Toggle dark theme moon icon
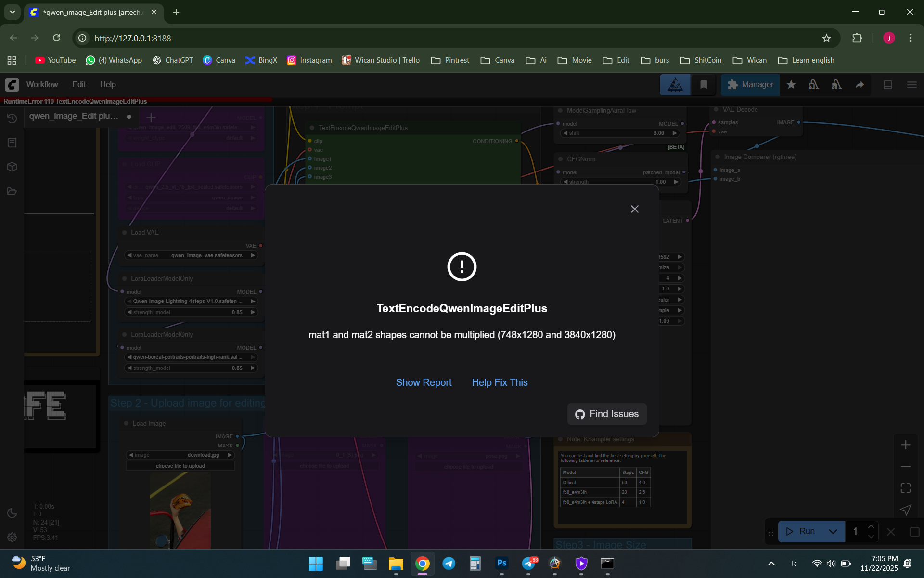 (12, 513)
